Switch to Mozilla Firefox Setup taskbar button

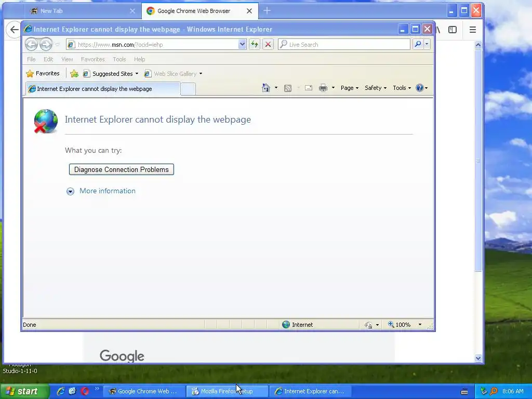[227, 391]
